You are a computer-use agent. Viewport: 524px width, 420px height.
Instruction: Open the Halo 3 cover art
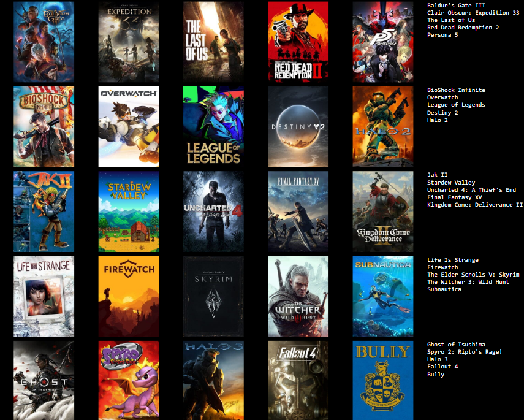coord(213,381)
